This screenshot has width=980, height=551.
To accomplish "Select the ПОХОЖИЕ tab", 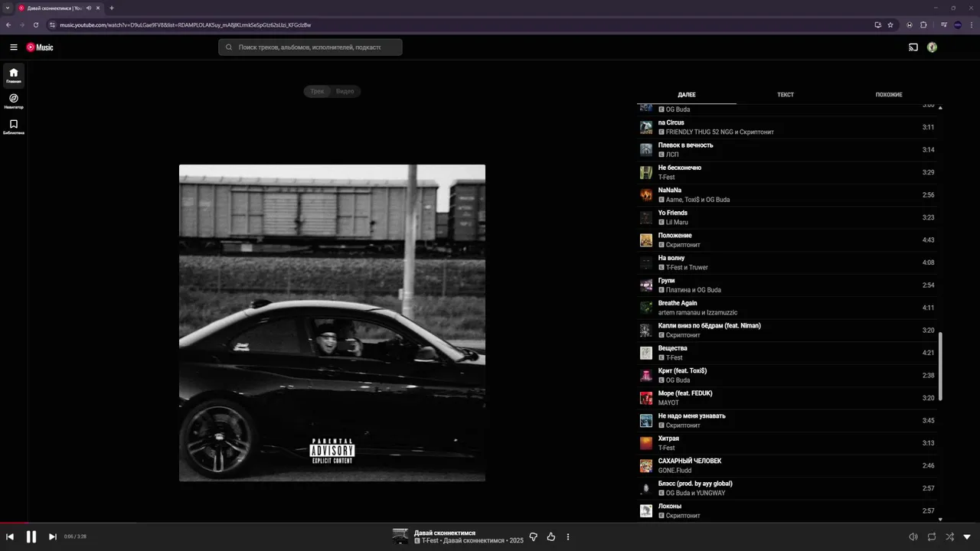I will click(x=889, y=95).
